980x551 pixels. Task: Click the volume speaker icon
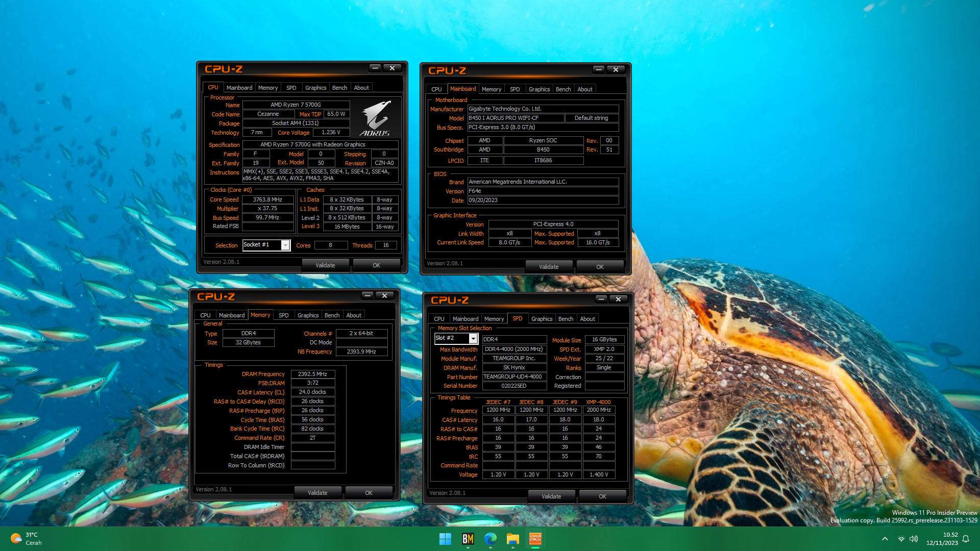pos(914,539)
